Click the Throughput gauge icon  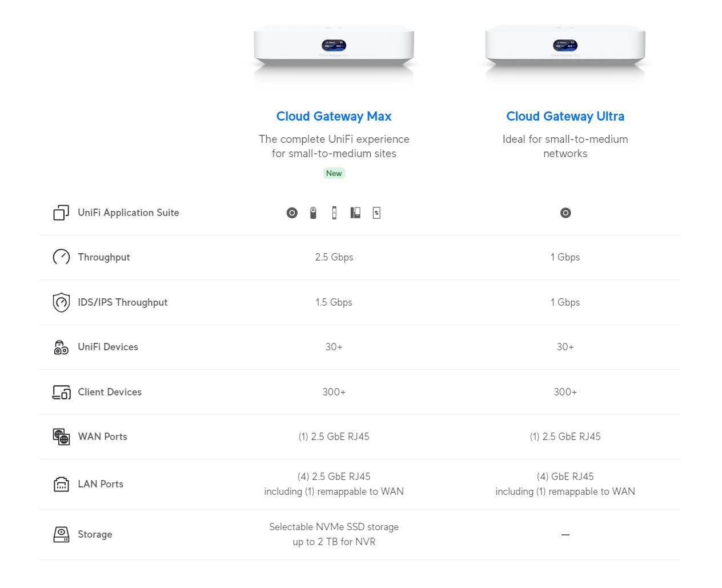point(61,257)
